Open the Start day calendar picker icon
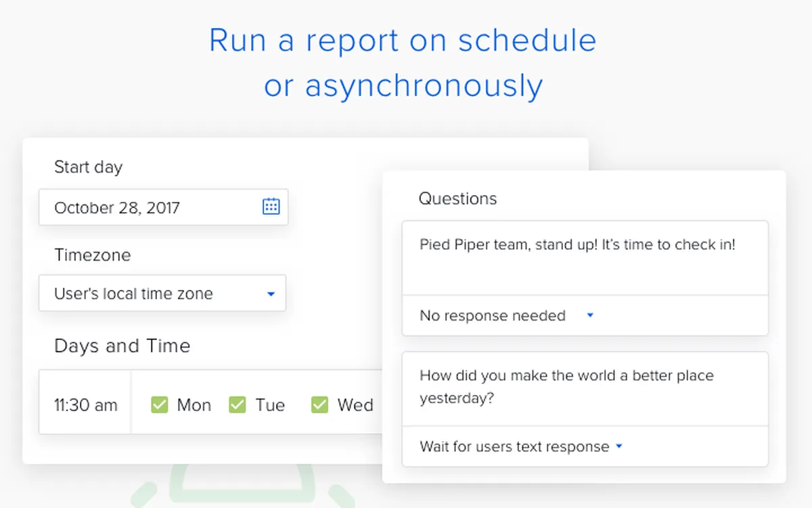 (x=271, y=207)
